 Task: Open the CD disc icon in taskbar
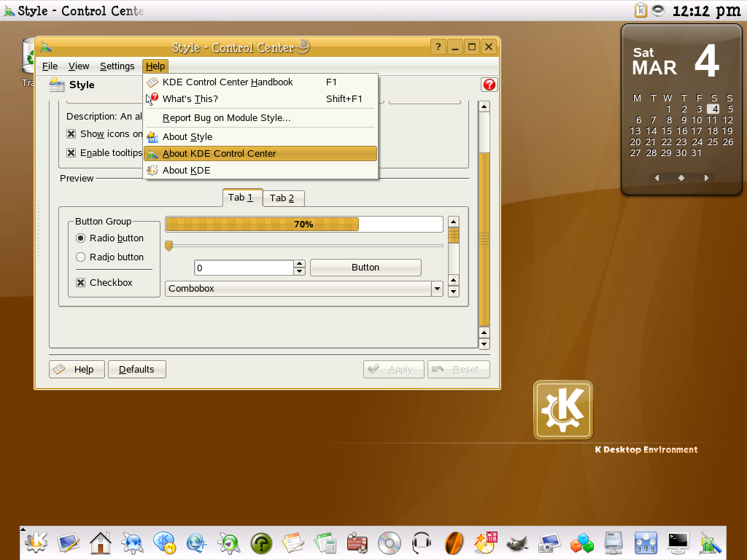coord(390,542)
